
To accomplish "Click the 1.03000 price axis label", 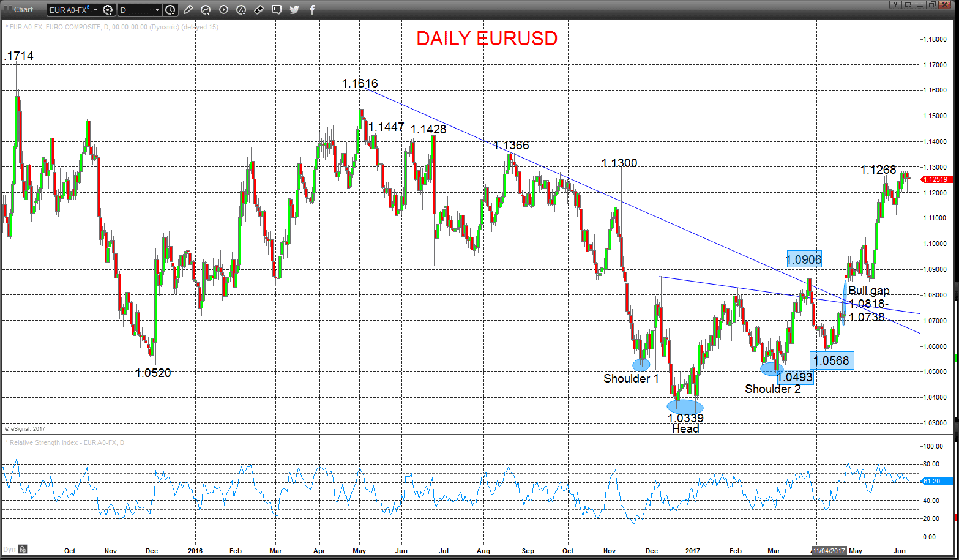I will tap(935, 423).
